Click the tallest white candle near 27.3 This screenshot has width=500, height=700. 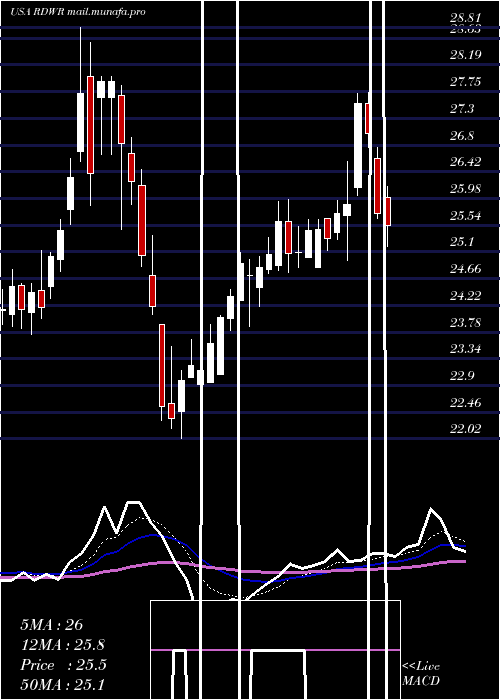click(358, 146)
